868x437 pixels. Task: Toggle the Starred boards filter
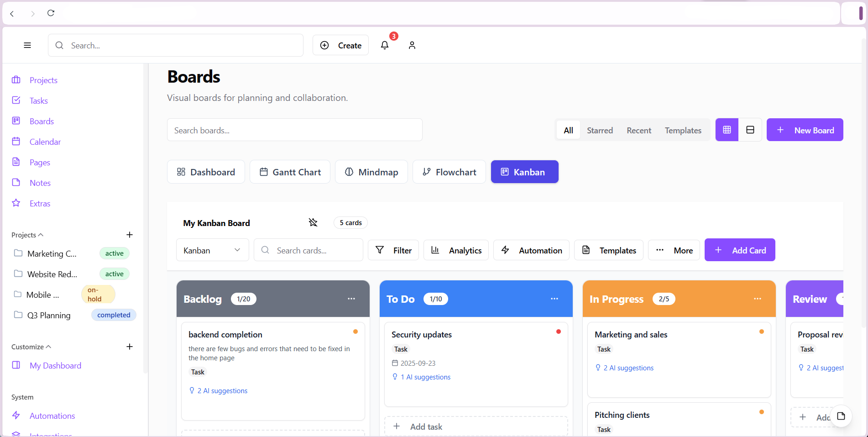click(600, 130)
